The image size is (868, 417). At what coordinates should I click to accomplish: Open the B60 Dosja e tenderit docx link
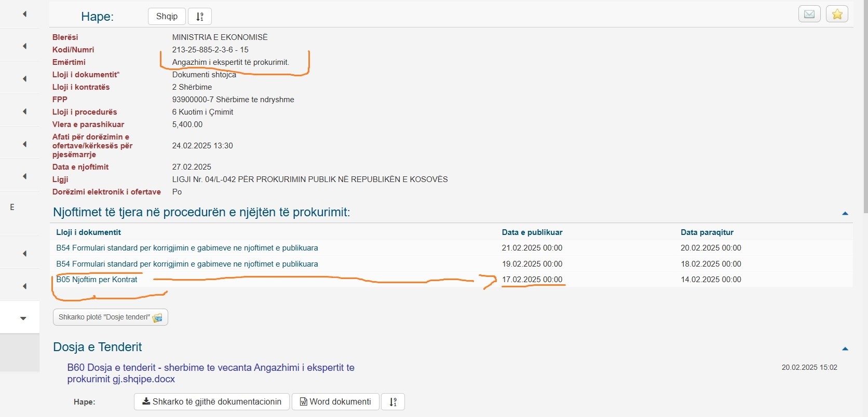[x=210, y=373]
